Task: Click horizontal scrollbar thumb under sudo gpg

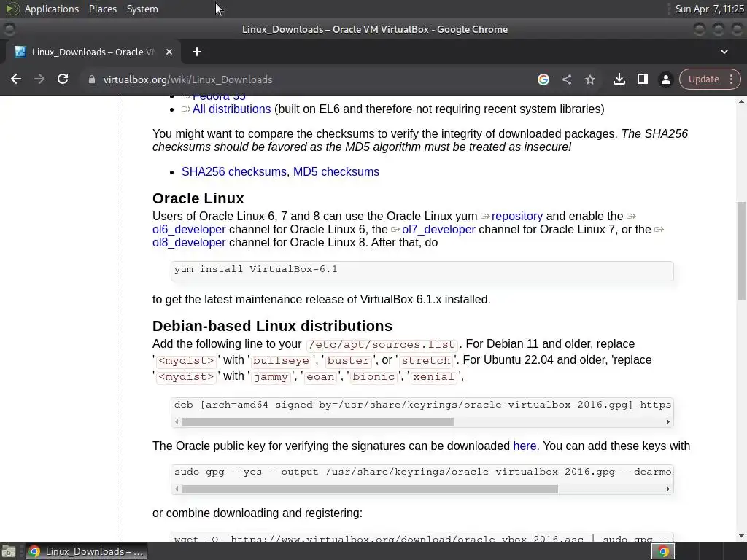Action: pos(370,489)
